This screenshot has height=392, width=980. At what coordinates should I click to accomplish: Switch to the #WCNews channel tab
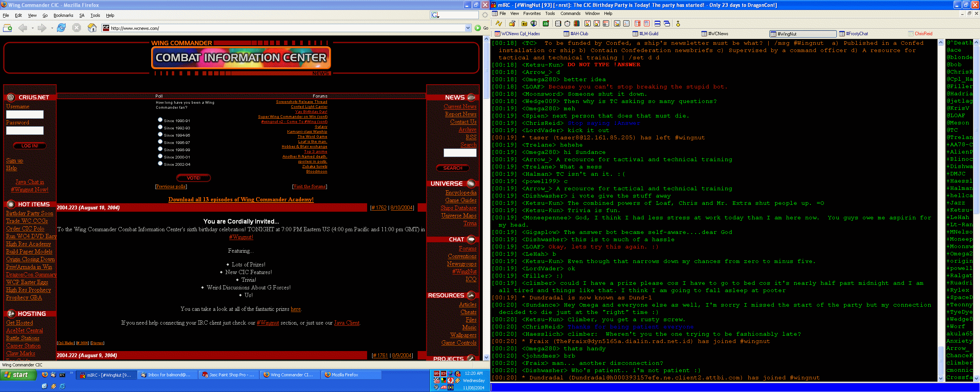(x=718, y=34)
